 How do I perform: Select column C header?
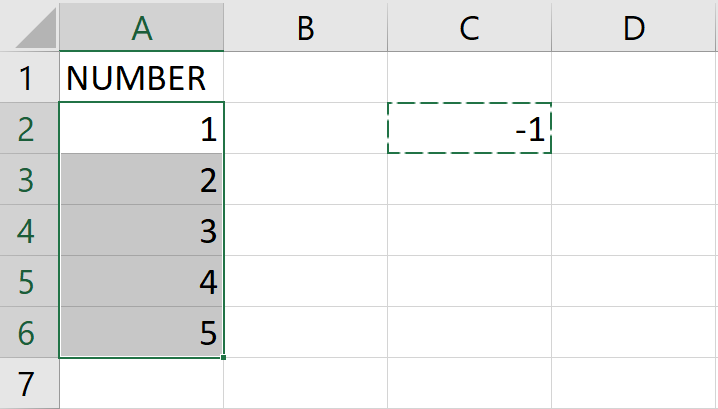469,27
